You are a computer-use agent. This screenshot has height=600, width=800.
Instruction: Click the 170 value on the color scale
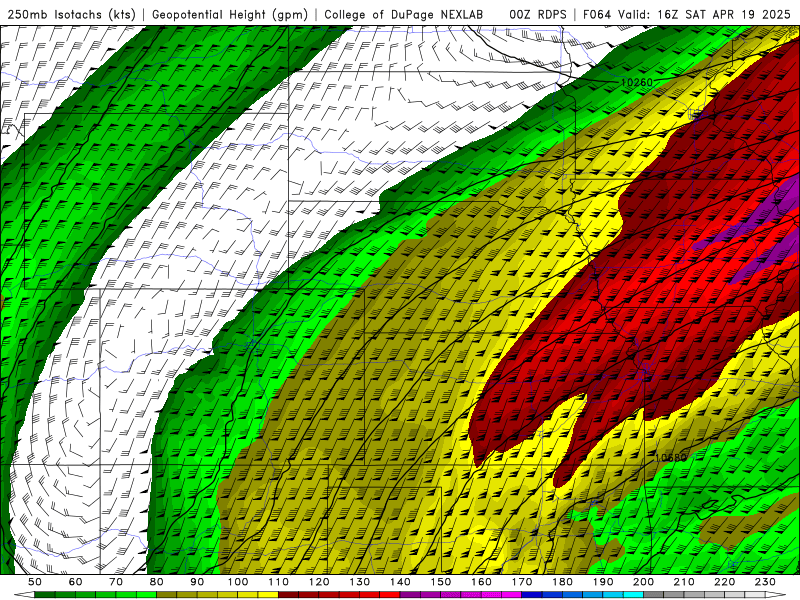522,582
